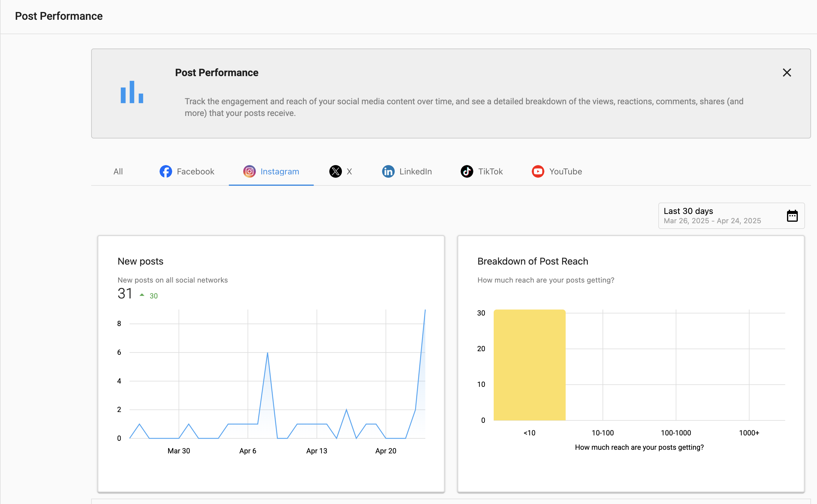Click the blue bar chart icon
The width and height of the screenshot is (817, 504).
point(132,92)
